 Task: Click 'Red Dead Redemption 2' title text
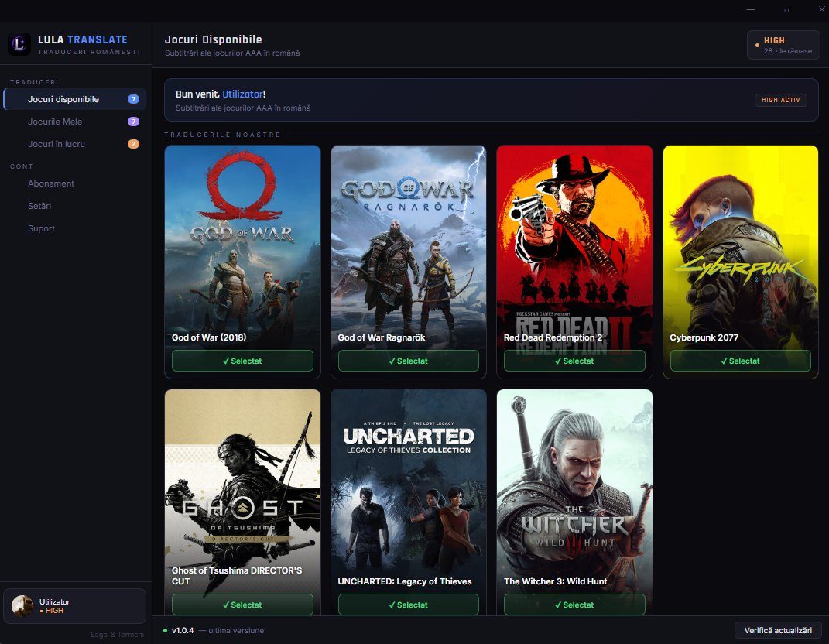point(553,337)
